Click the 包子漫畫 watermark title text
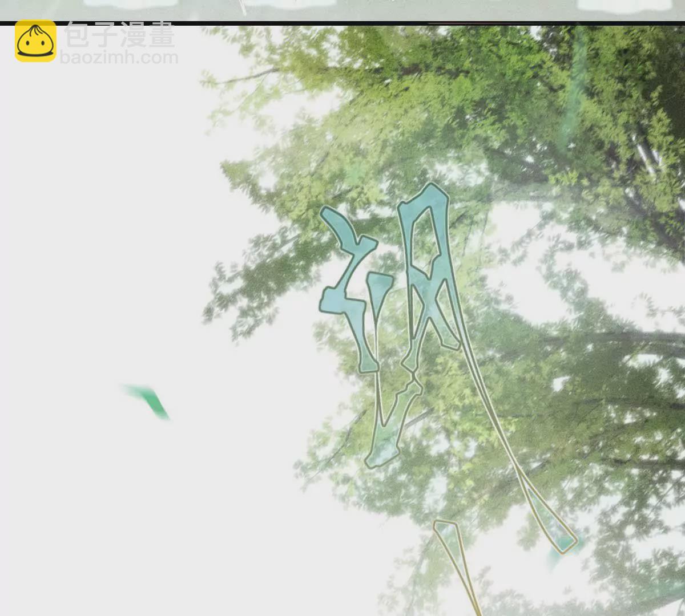This screenshot has width=685, height=616. pyautogui.click(x=119, y=35)
